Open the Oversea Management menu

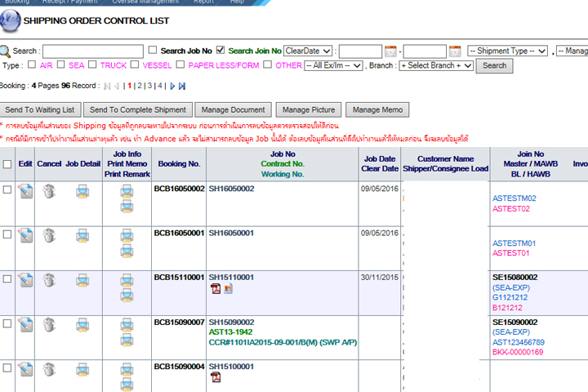pos(145,2)
